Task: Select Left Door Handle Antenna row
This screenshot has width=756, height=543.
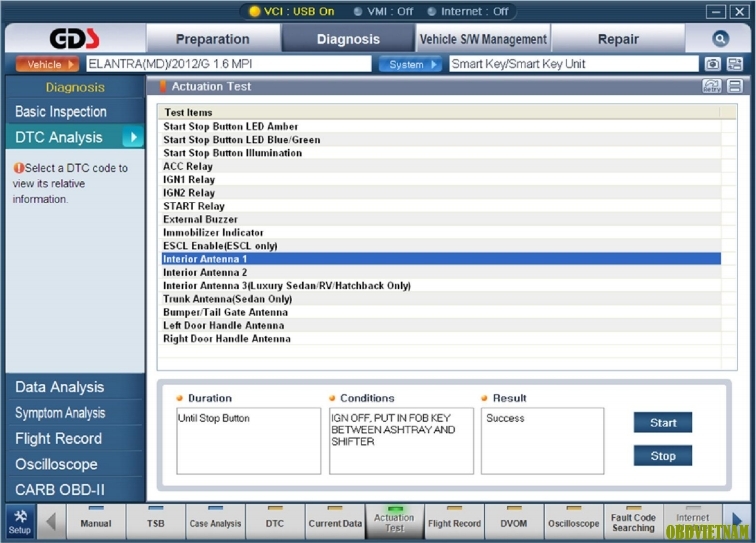Action: click(x=441, y=325)
